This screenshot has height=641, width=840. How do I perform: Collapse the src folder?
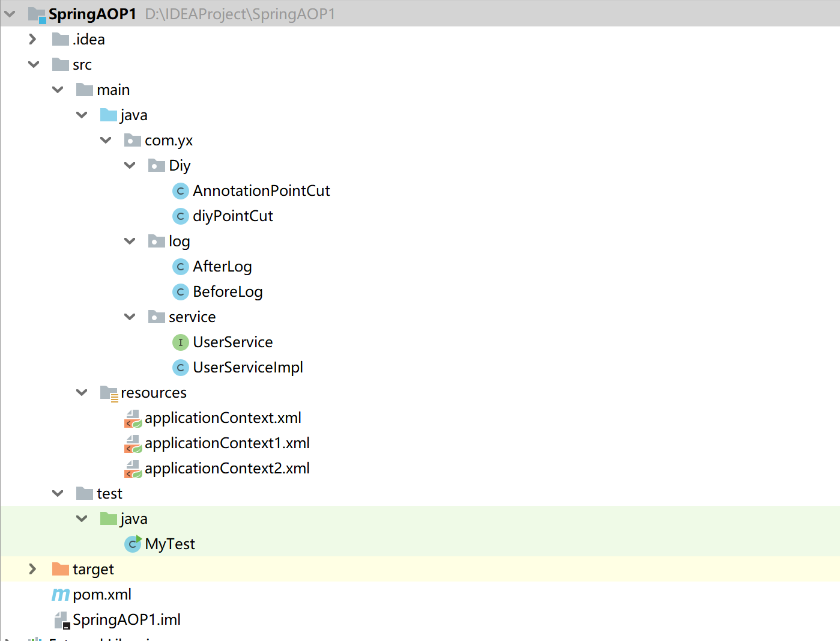(34, 65)
